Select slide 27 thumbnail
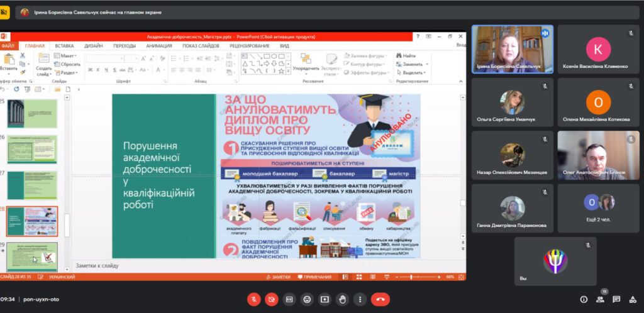The height and width of the screenshot is (313, 644). (32, 185)
